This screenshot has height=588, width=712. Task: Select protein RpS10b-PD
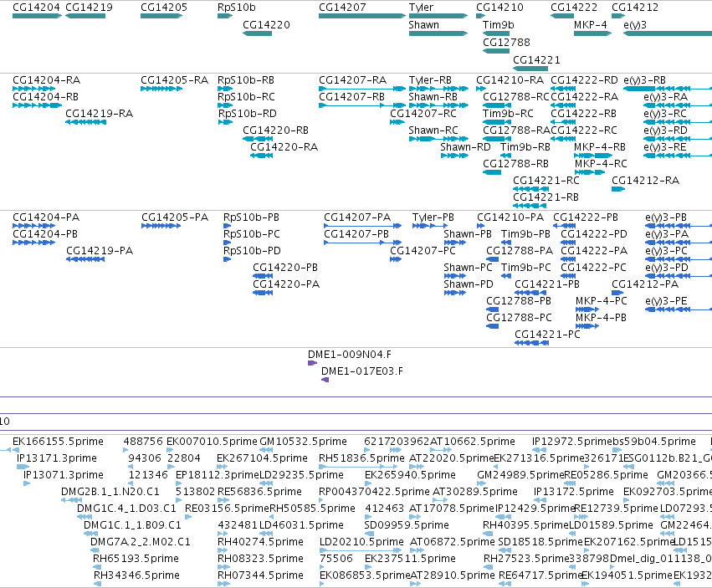pos(252,251)
